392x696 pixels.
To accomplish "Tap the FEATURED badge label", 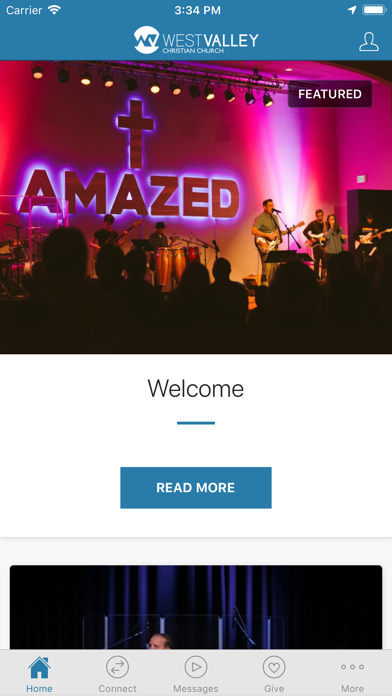I will 330,94.
